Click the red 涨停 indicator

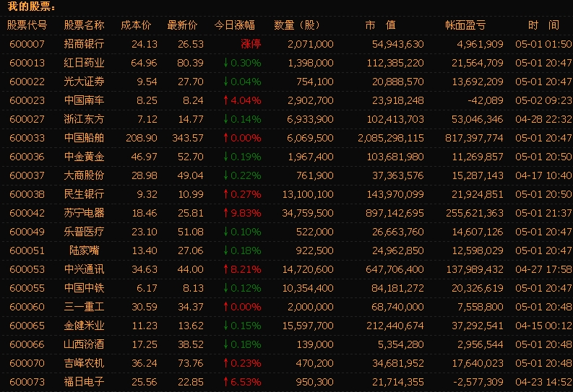point(251,44)
